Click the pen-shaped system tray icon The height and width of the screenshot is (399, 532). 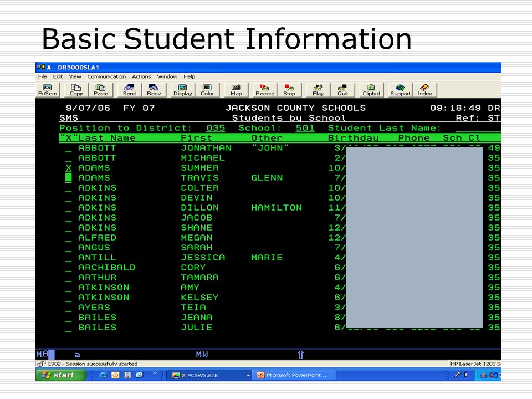coord(458,375)
